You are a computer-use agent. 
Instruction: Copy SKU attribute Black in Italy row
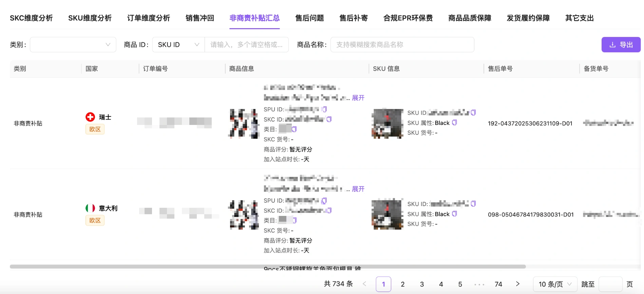455,214
